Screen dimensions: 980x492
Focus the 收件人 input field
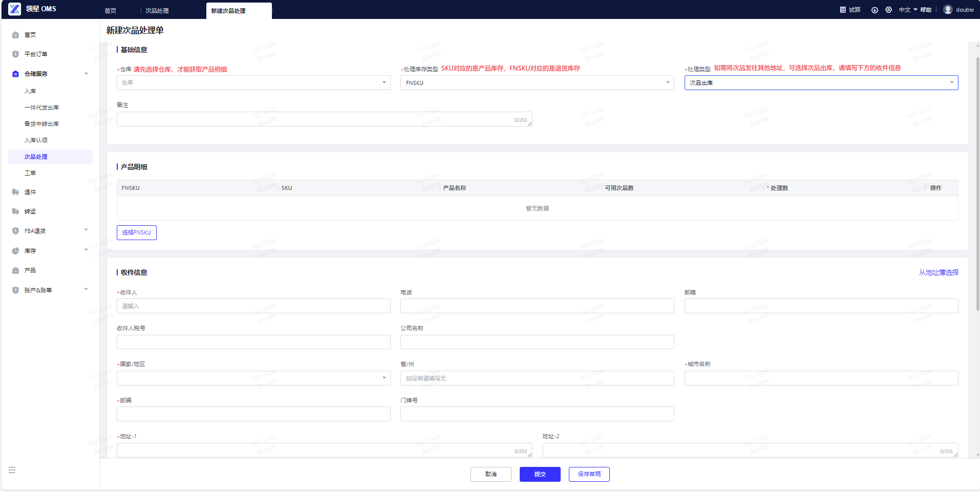click(x=253, y=306)
